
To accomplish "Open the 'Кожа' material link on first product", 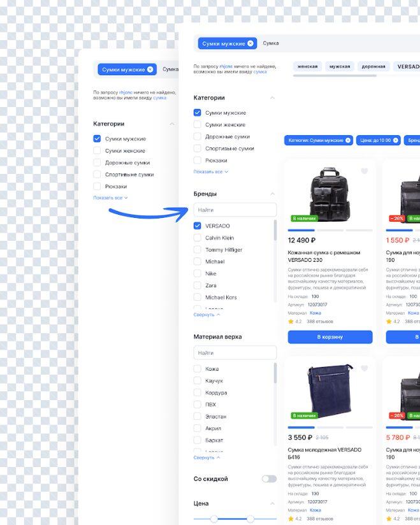I will tap(315, 313).
